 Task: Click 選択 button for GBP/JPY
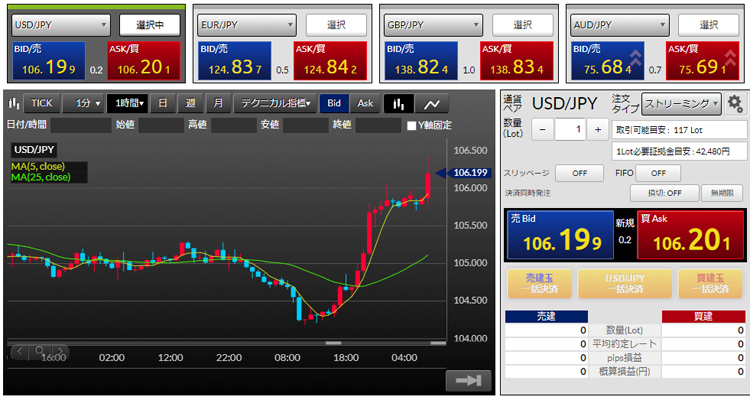click(522, 24)
